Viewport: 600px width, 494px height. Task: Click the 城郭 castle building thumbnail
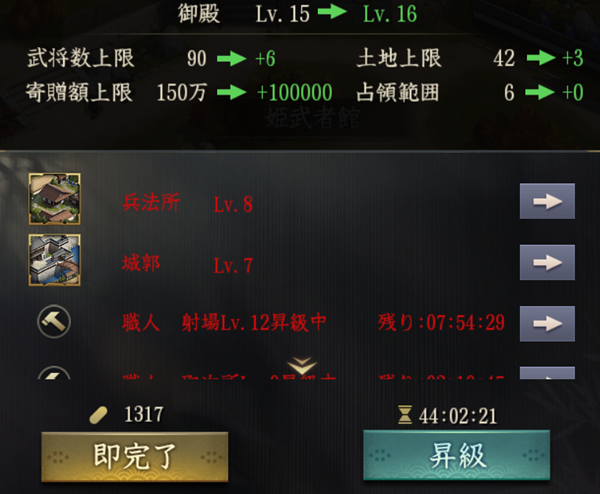point(54,260)
